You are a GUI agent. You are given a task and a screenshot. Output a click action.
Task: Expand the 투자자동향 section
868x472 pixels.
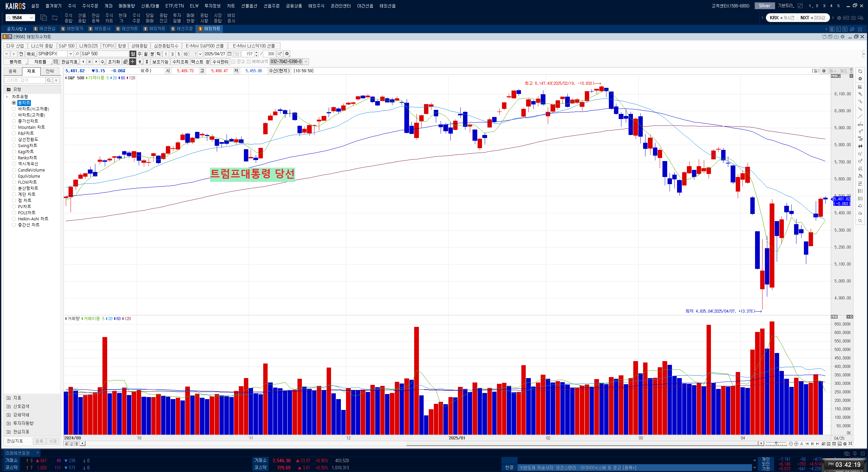(9, 424)
